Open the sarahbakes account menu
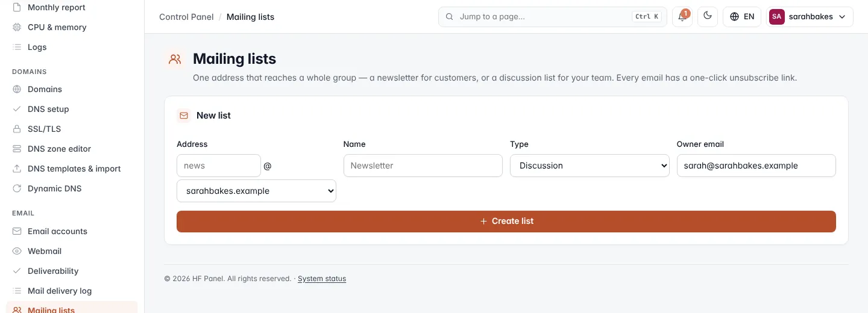The image size is (868, 313). click(x=810, y=17)
